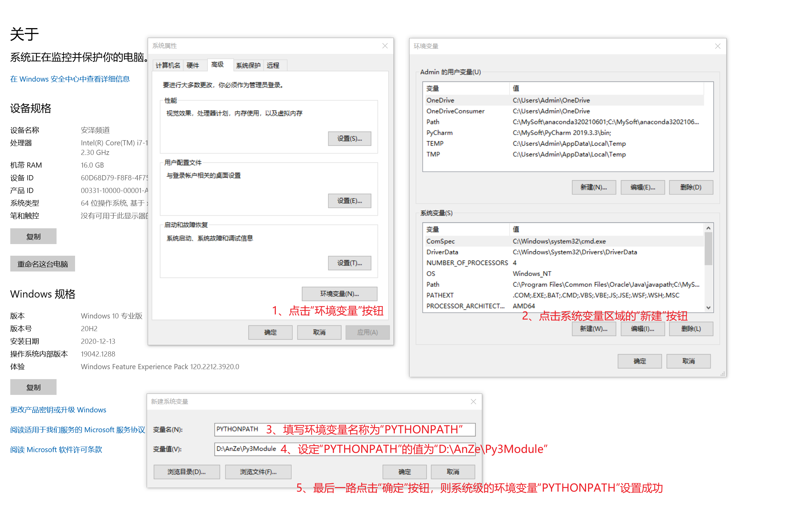Screen dimensions: 791x532
Task: Select the user Path variable row
Action: [x=564, y=122]
